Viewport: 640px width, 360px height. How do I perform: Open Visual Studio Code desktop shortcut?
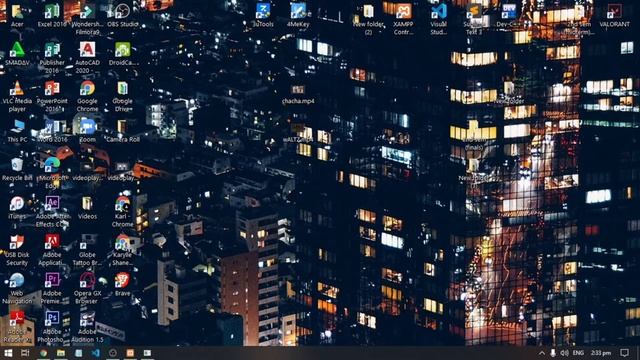pos(438,19)
